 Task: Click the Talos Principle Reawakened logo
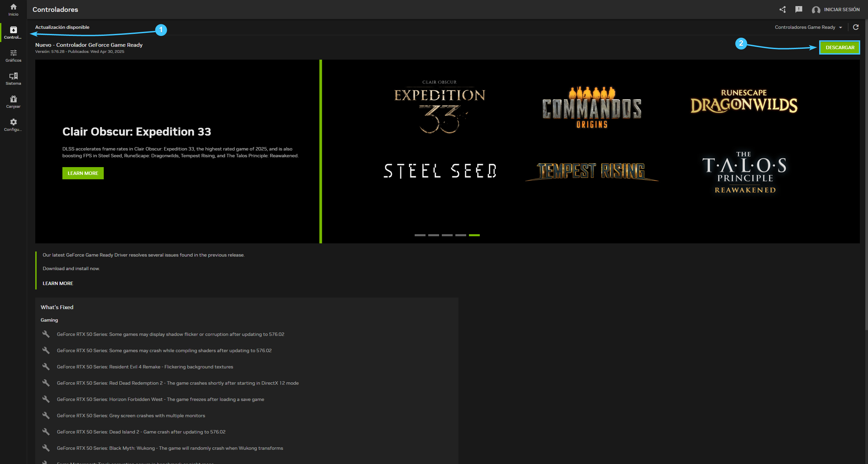(x=745, y=173)
